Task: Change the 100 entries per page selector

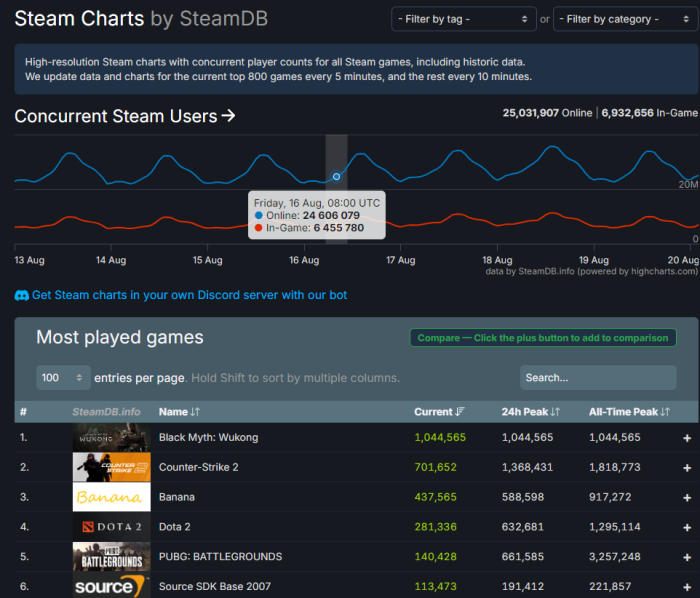Action: (x=63, y=378)
